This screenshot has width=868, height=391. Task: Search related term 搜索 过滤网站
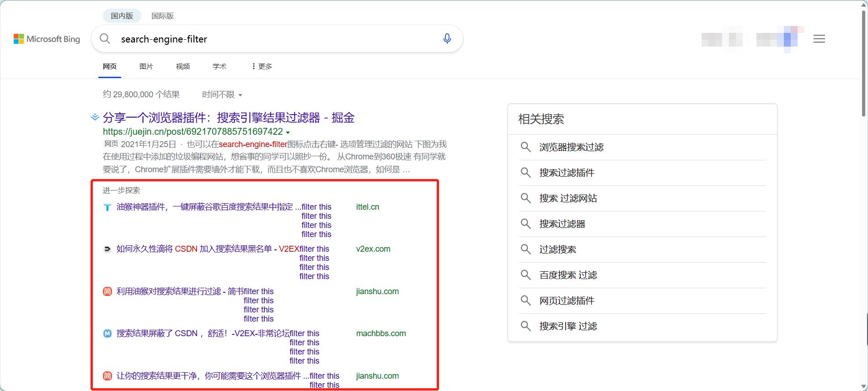[x=568, y=198]
